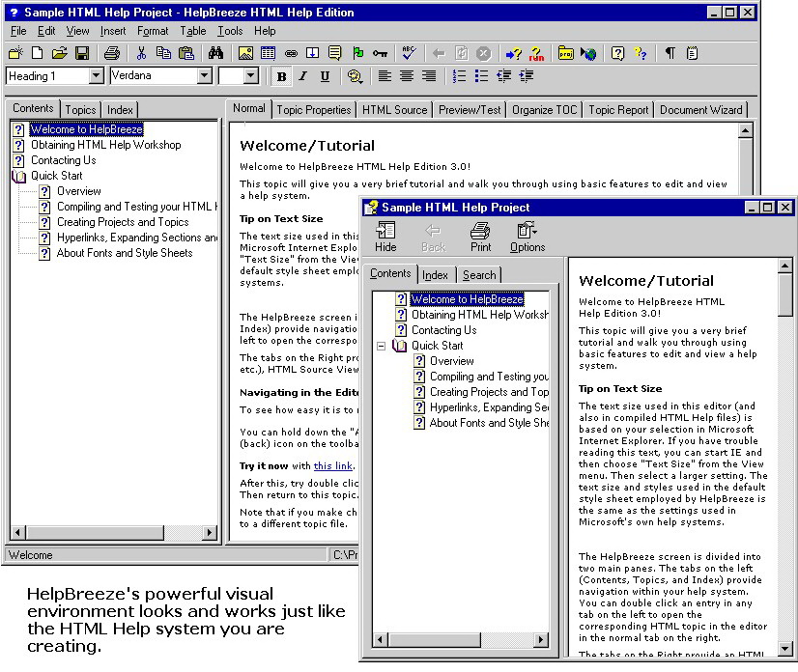This screenshot has width=798, height=672.
Task: Click the Cut scissors icon
Action: click(x=141, y=53)
